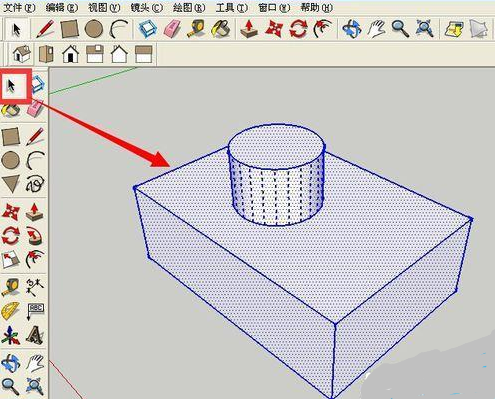This screenshot has height=399, width=495.
Task: Open the 帮助(H) help menu
Action: (317, 7)
